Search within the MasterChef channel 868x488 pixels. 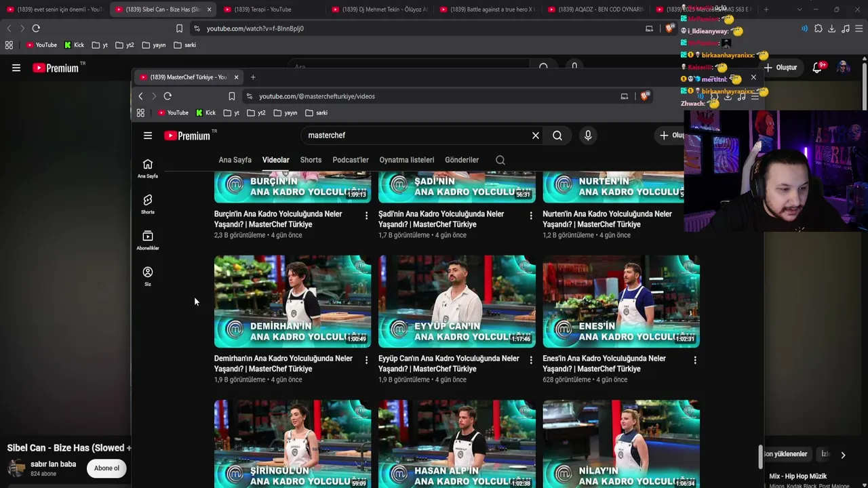(x=500, y=160)
